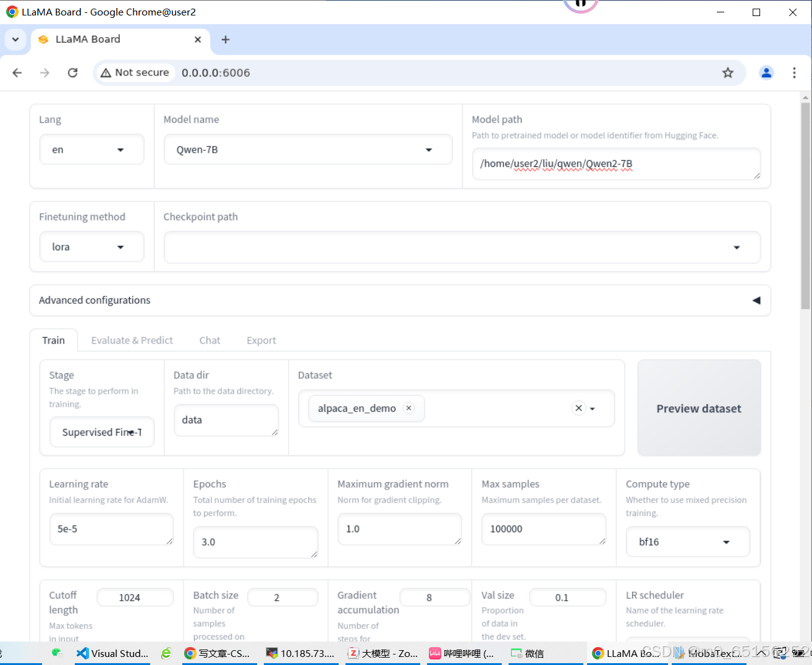812x665 pixels.
Task: Close the LLaMA Board tab
Action: point(198,40)
